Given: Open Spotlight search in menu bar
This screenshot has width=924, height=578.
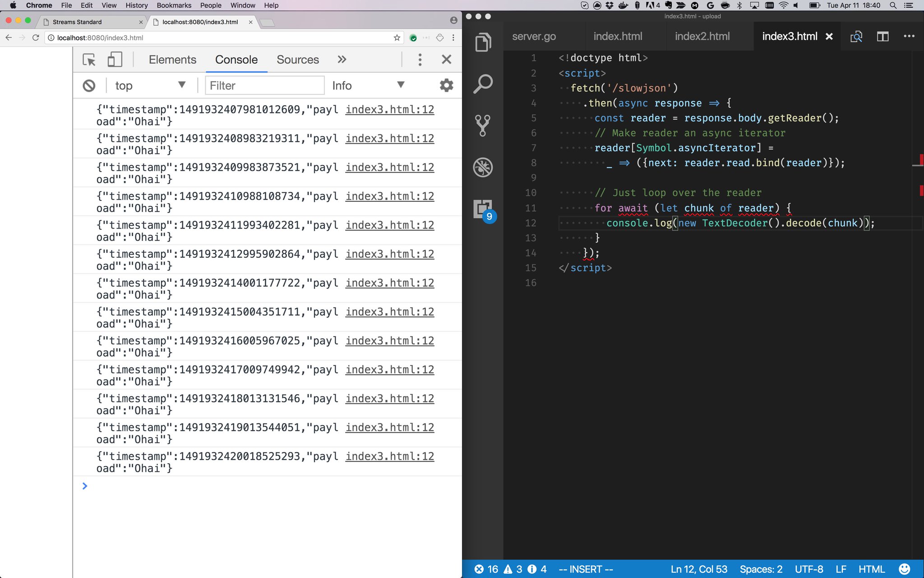Looking at the screenshot, I should click(x=893, y=5).
